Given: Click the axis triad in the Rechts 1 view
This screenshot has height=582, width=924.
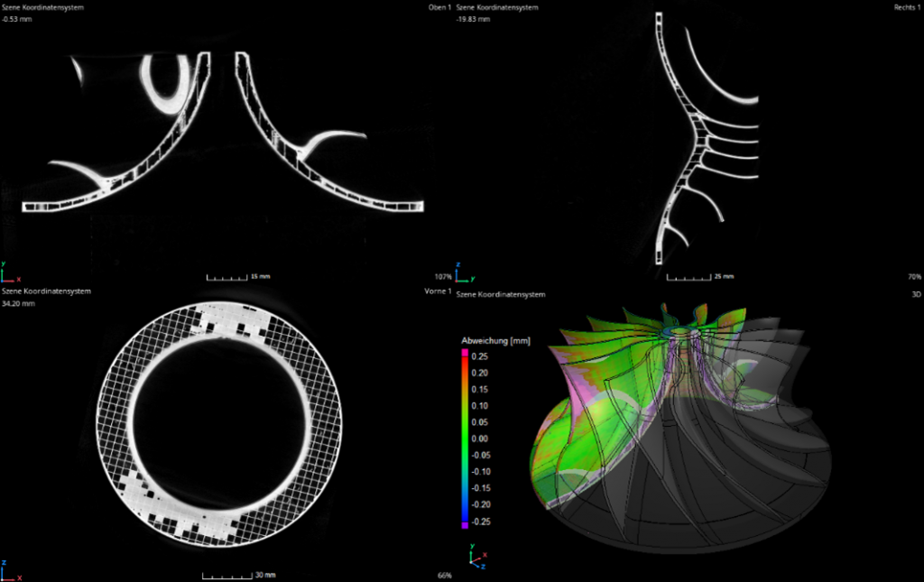Looking at the screenshot, I should pyautogui.click(x=464, y=273).
